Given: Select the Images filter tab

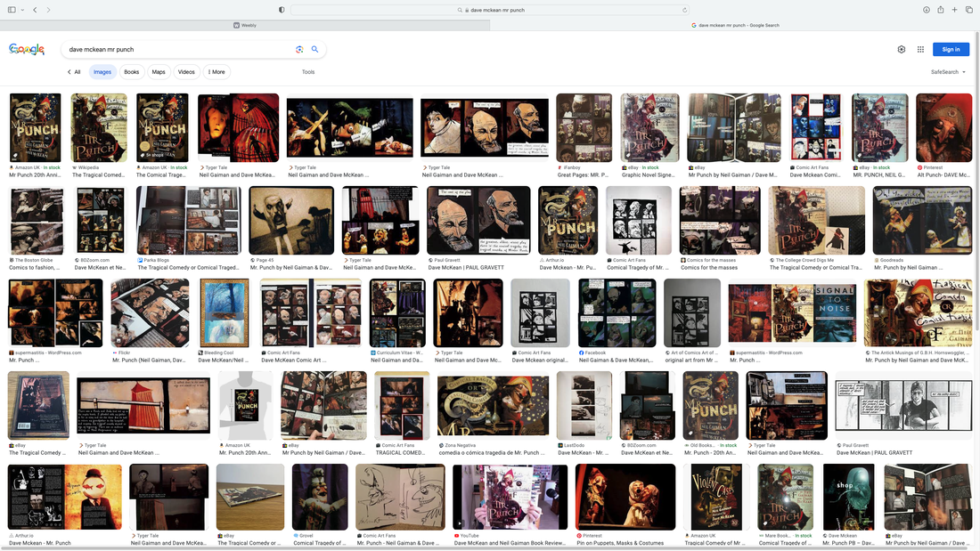Looking at the screenshot, I should pyautogui.click(x=102, y=72).
